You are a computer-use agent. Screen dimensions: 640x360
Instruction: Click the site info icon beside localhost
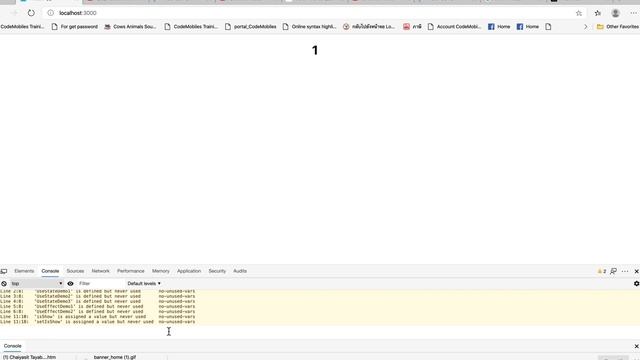tap(51, 13)
